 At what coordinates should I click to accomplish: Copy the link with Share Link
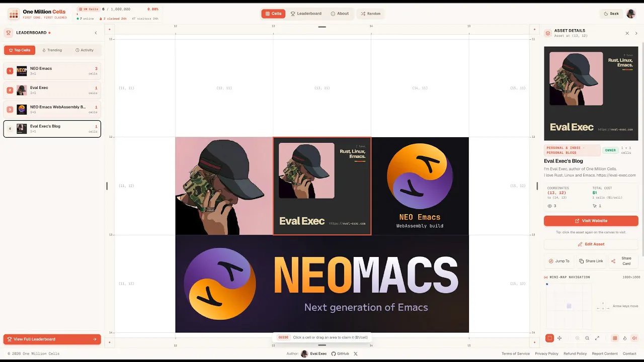pyautogui.click(x=591, y=261)
